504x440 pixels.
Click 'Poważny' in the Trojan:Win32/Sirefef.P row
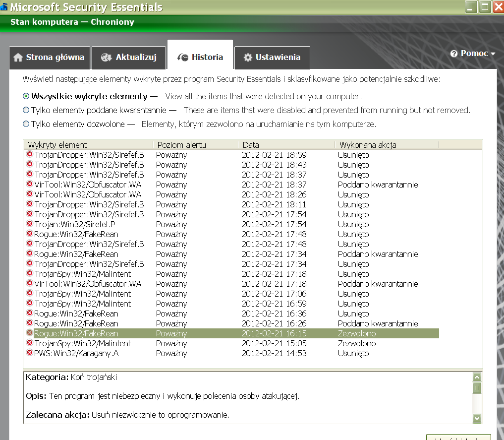click(x=171, y=225)
